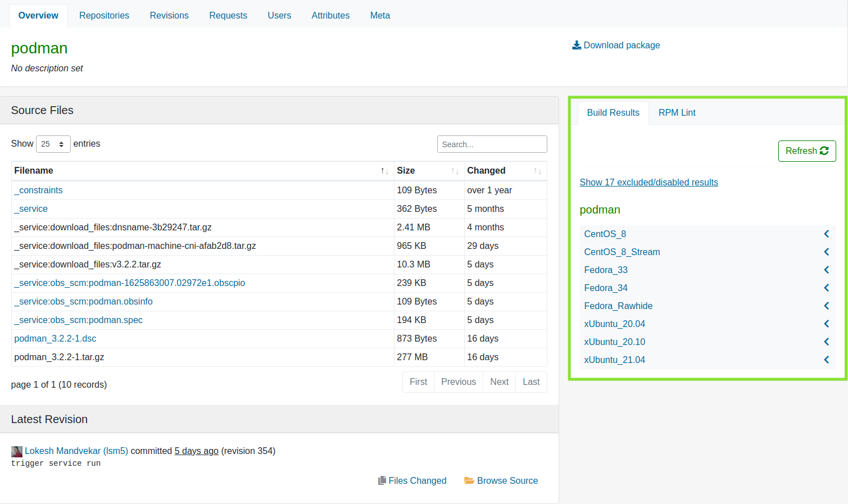Viewport: 848px width, 504px height.
Task: Expand xUbuntu_21.04 build results
Action: click(x=826, y=360)
